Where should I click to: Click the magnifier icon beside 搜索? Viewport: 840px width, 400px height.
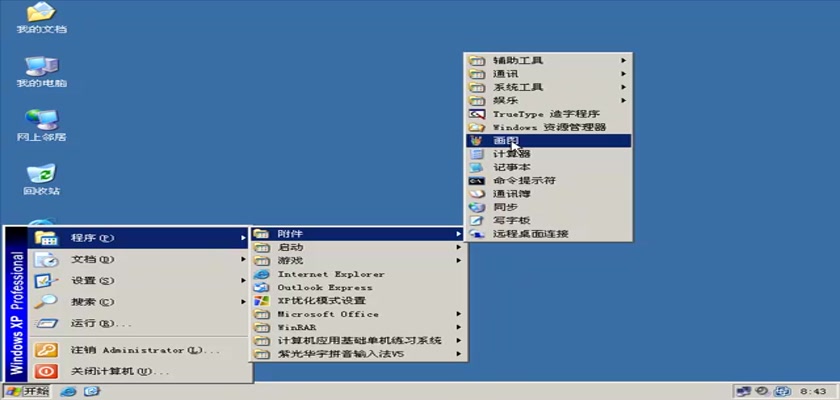click(x=46, y=302)
